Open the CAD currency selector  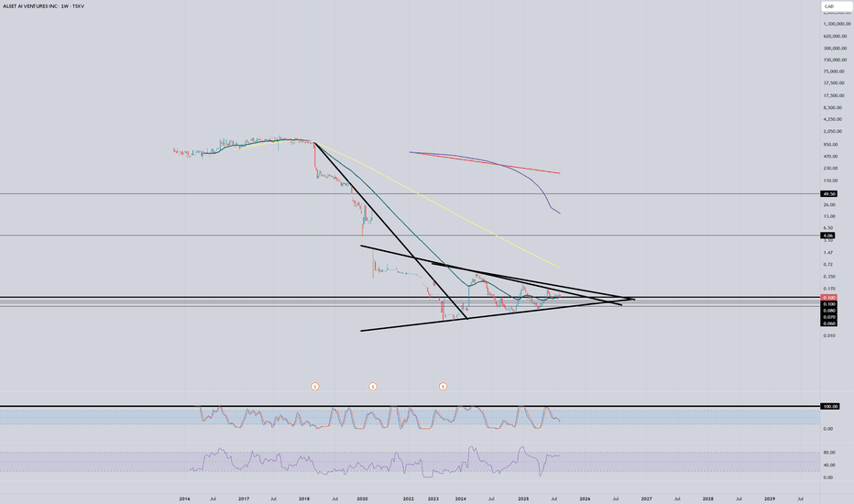[x=836, y=6]
